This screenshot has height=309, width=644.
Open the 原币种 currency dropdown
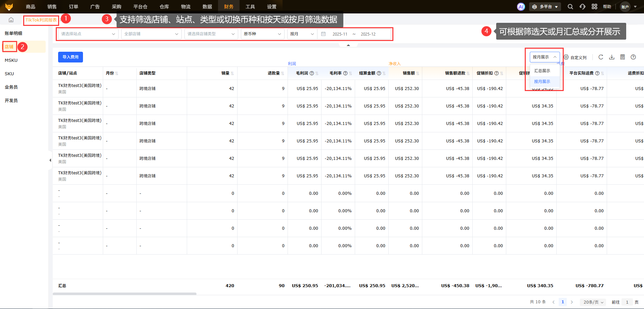262,34
